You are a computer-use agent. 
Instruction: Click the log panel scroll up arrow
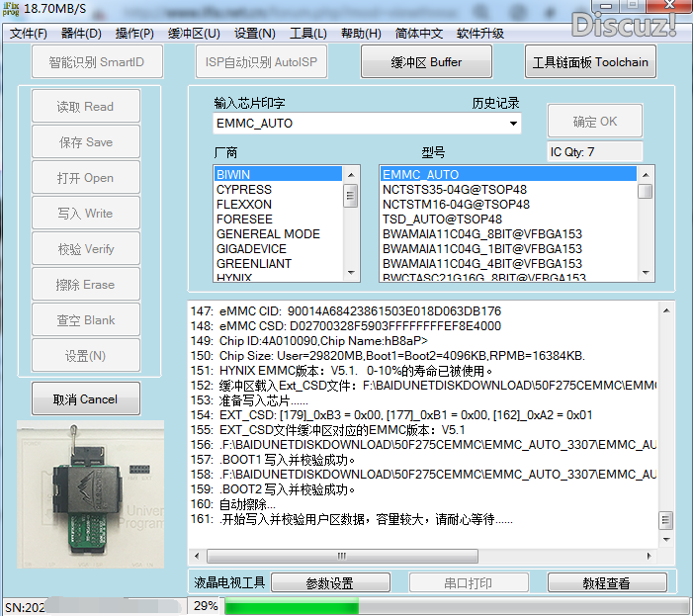pos(666,310)
